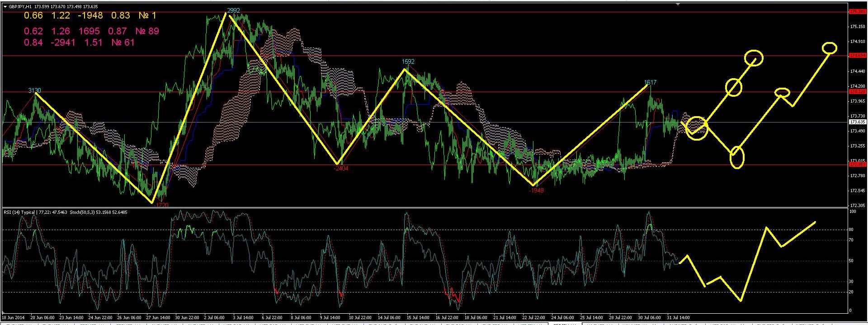This screenshot has width=868, height=325.
Task: Click the swing high label 3130
Action: point(35,90)
